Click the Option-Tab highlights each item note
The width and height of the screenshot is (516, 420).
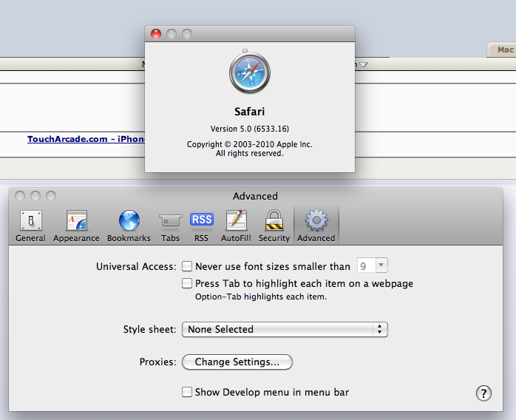pyautogui.click(x=261, y=297)
